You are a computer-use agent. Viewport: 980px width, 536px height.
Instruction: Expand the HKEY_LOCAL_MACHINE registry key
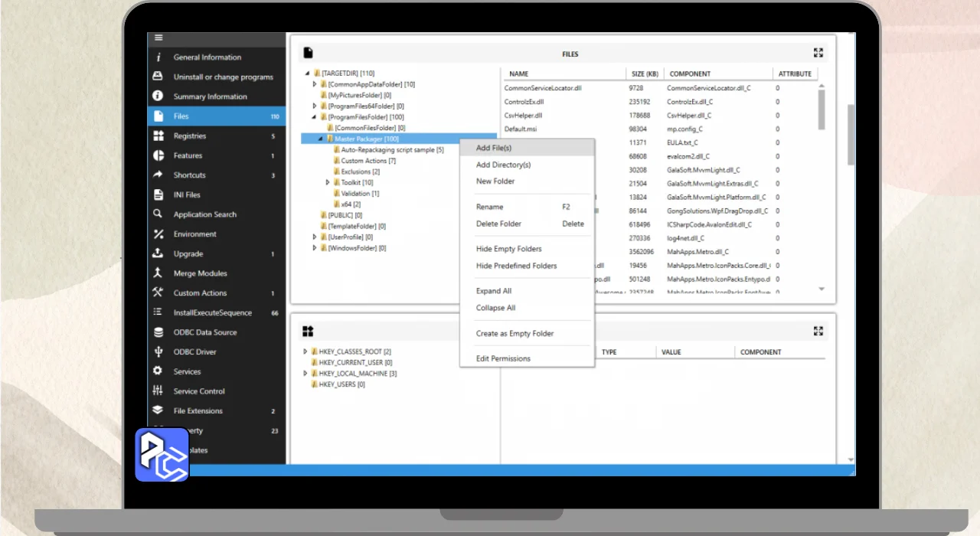click(x=305, y=374)
